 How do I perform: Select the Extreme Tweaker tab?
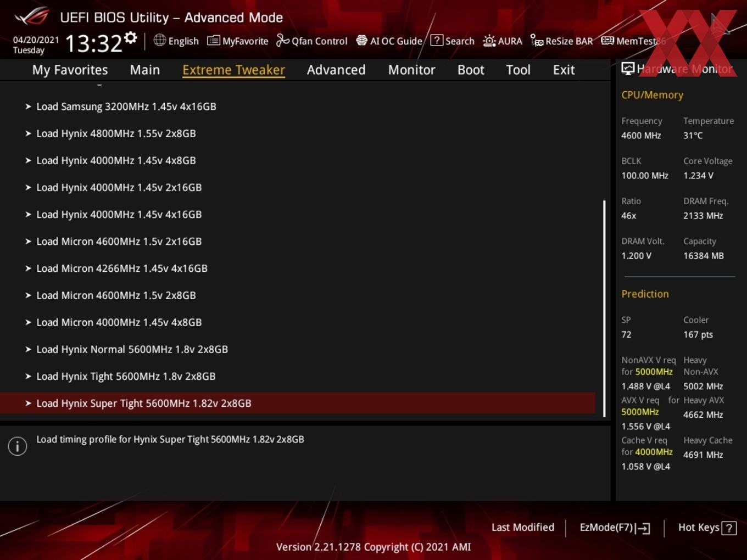233,70
